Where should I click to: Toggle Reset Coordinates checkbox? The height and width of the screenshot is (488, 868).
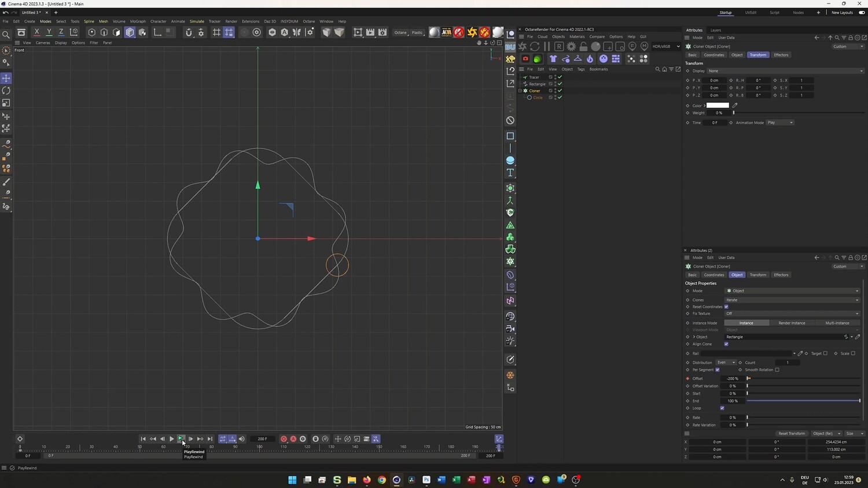click(726, 306)
